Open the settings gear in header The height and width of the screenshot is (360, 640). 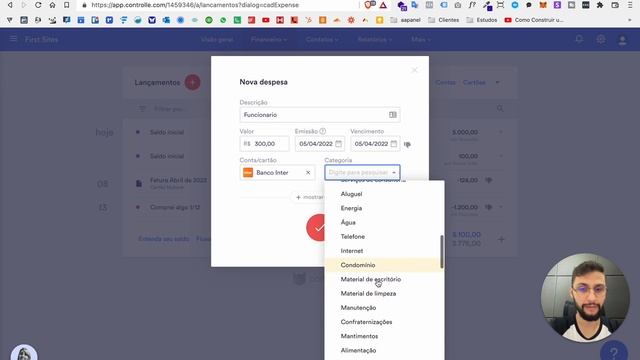point(600,39)
